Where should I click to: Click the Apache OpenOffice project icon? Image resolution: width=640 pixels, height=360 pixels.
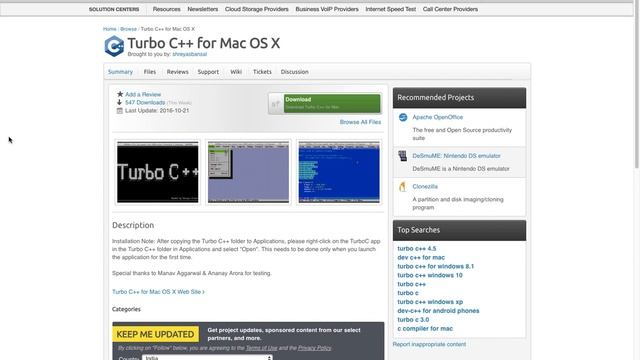coord(403,118)
